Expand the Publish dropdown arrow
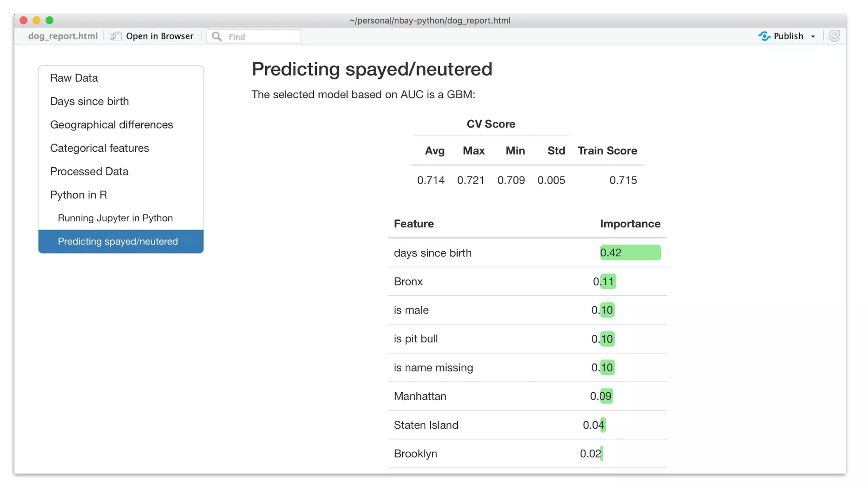The image size is (868, 488). pos(813,36)
